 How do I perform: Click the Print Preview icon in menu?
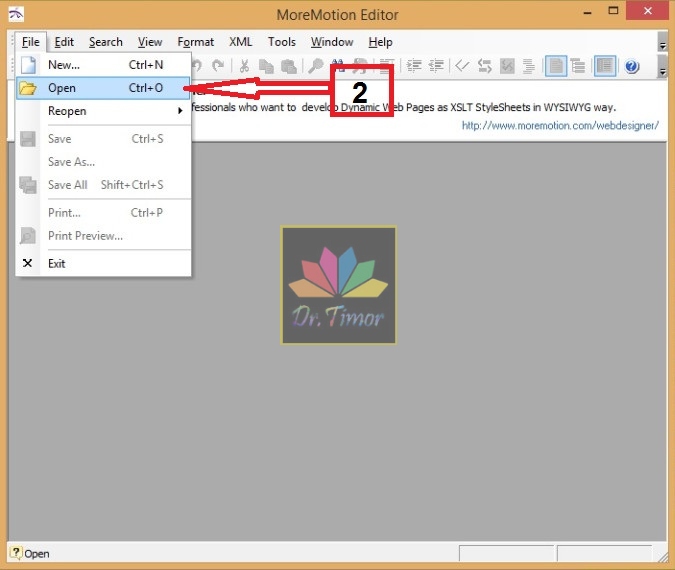click(x=28, y=235)
